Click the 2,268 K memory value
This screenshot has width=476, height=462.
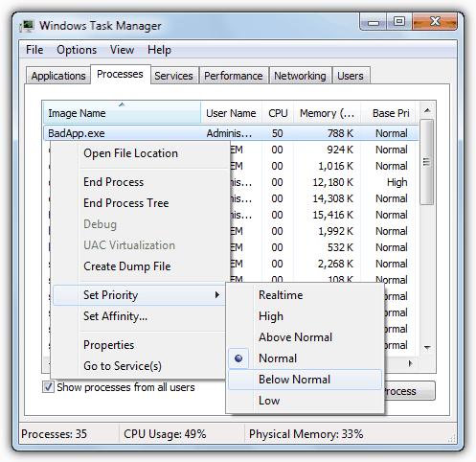coord(335,264)
